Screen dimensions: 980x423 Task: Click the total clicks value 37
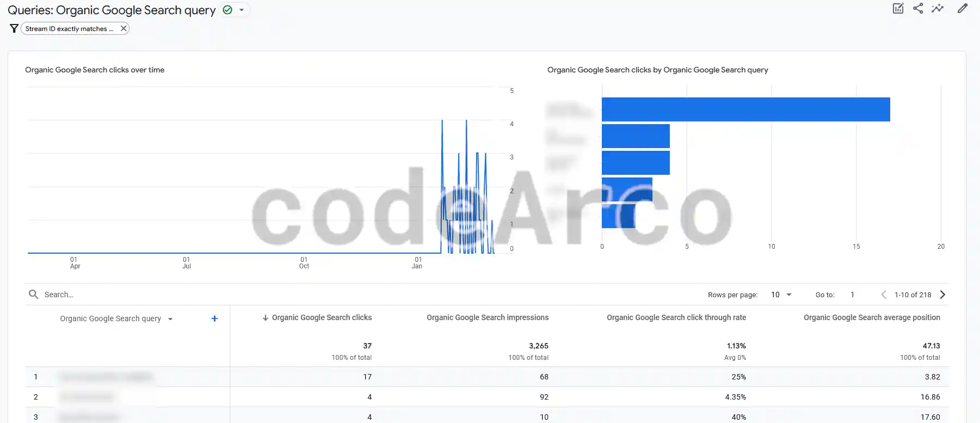tap(367, 346)
